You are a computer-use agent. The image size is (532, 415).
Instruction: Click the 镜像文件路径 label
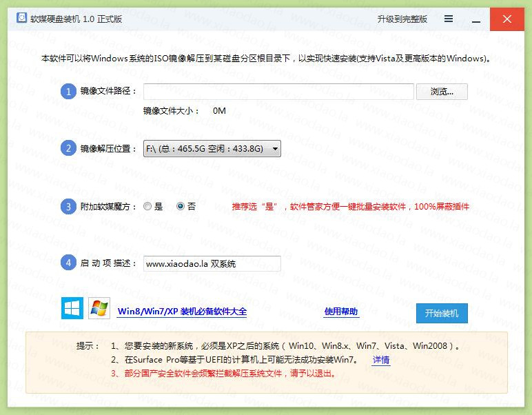[x=108, y=91]
